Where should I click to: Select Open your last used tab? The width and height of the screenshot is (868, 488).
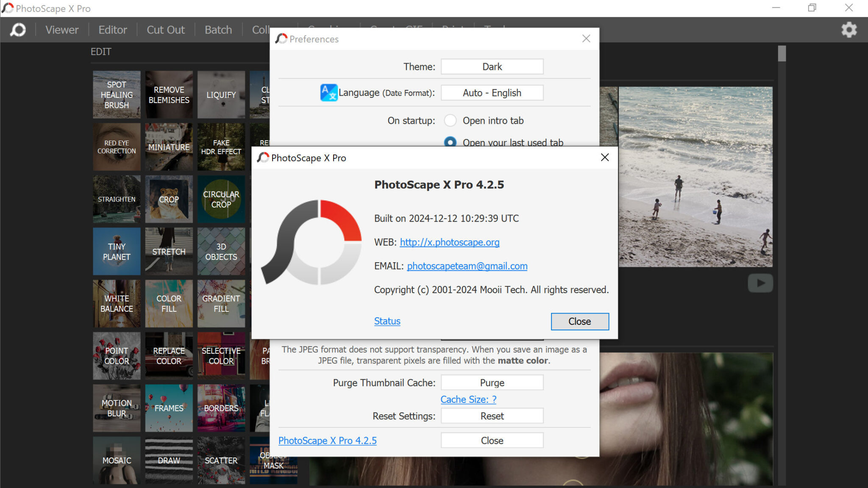[x=451, y=143]
